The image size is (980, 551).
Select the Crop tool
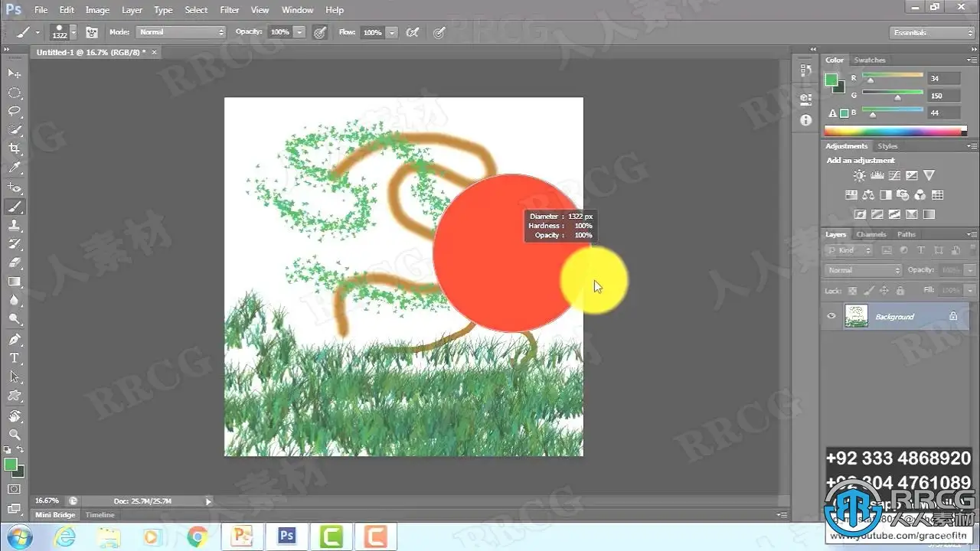pos(14,149)
